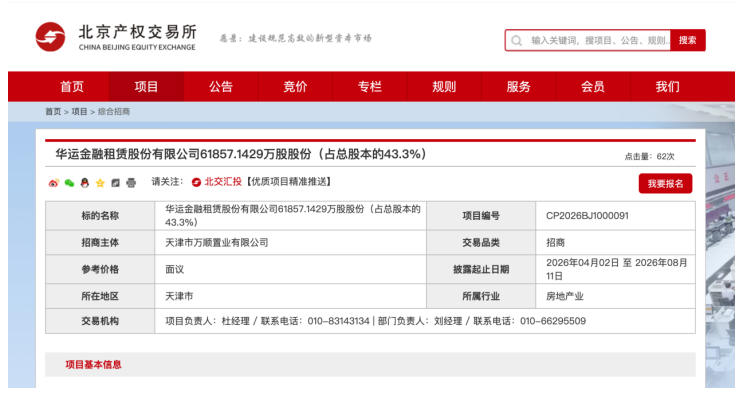This screenshot has height=404, width=749.
Task: Share the listing on Weibo
Action: tap(54, 183)
